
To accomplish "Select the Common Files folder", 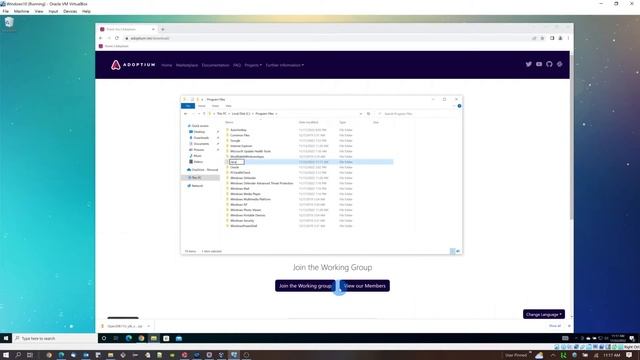I will (x=240, y=135).
